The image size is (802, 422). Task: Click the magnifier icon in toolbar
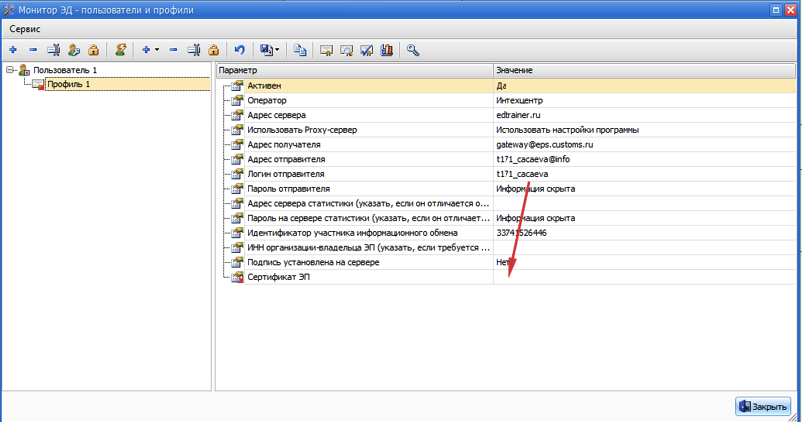pyautogui.click(x=412, y=49)
